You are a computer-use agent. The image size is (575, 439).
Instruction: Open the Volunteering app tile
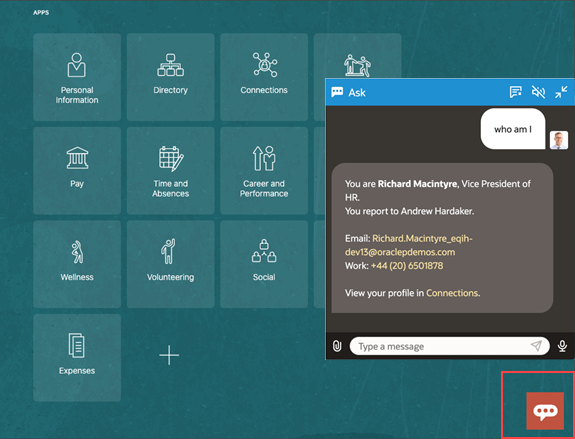tap(171, 264)
